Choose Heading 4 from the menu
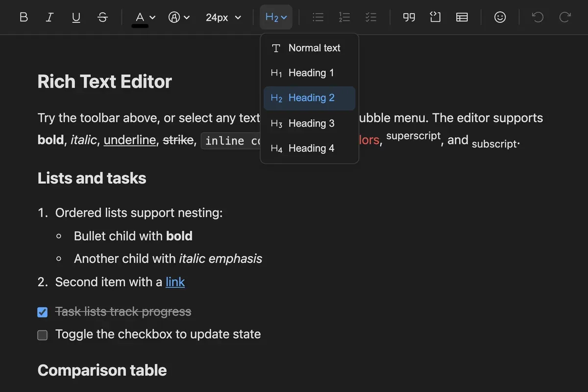Image resolution: width=588 pixels, height=392 pixels. [309, 148]
